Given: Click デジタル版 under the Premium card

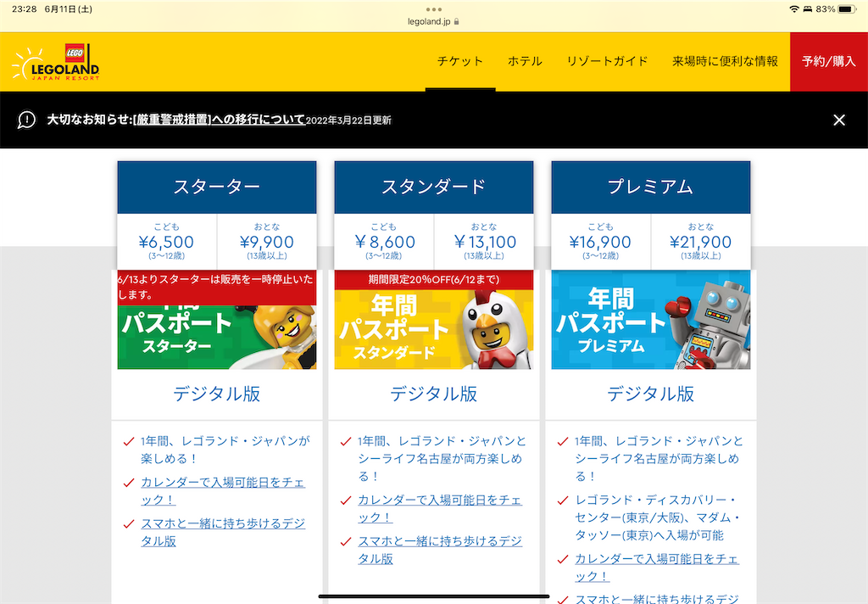Looking at the screenshot, I should click(650, 394).
